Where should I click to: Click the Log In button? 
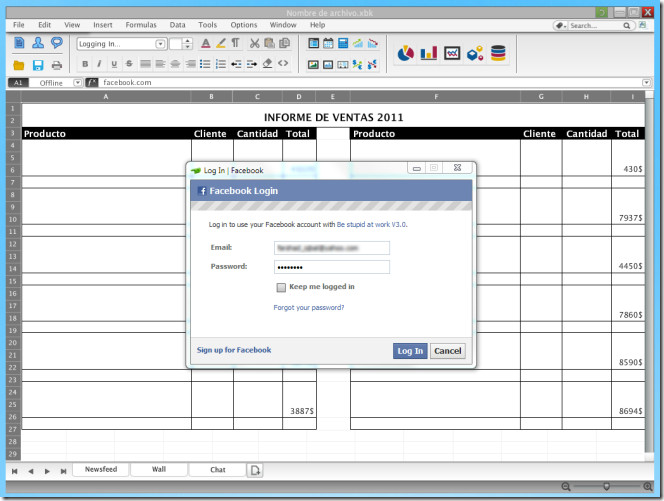(x=410, y=351)
